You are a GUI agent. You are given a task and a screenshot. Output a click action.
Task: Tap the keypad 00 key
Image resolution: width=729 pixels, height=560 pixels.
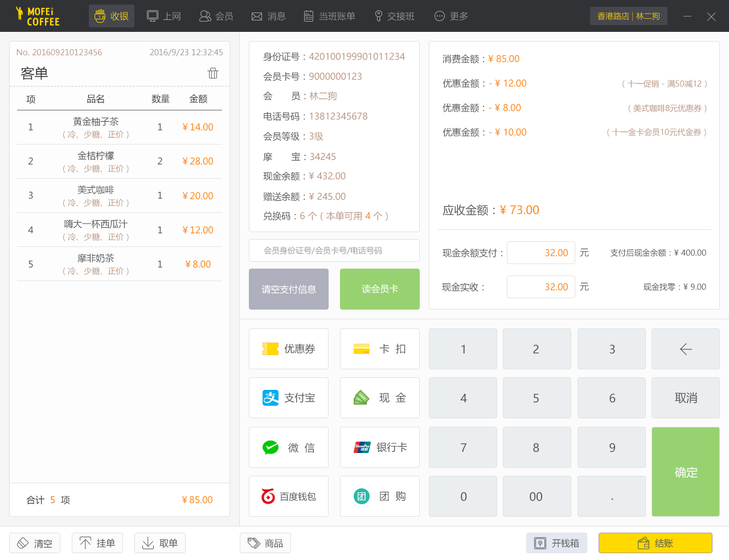pyautogui.click(x=536, y=496)
